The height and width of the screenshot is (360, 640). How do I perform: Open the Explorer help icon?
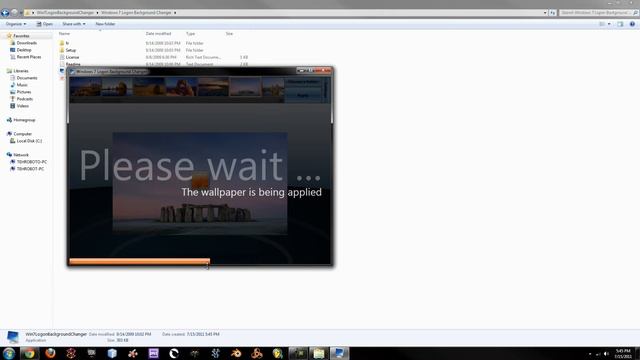[632, 24]
